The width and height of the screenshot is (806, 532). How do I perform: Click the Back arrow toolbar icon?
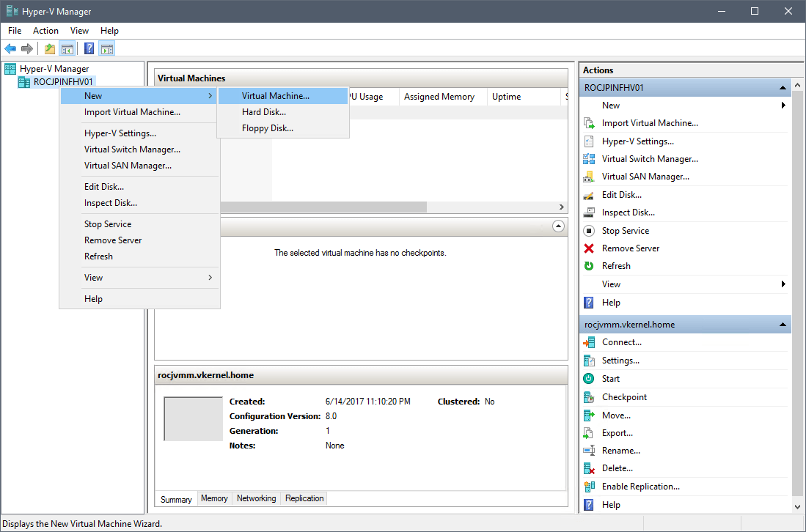10,49
